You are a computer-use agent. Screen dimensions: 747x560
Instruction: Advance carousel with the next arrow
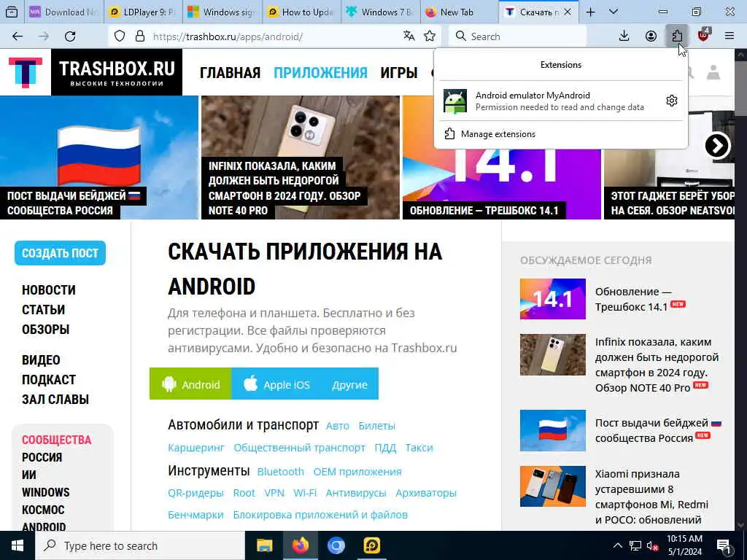tap(718, 146)
